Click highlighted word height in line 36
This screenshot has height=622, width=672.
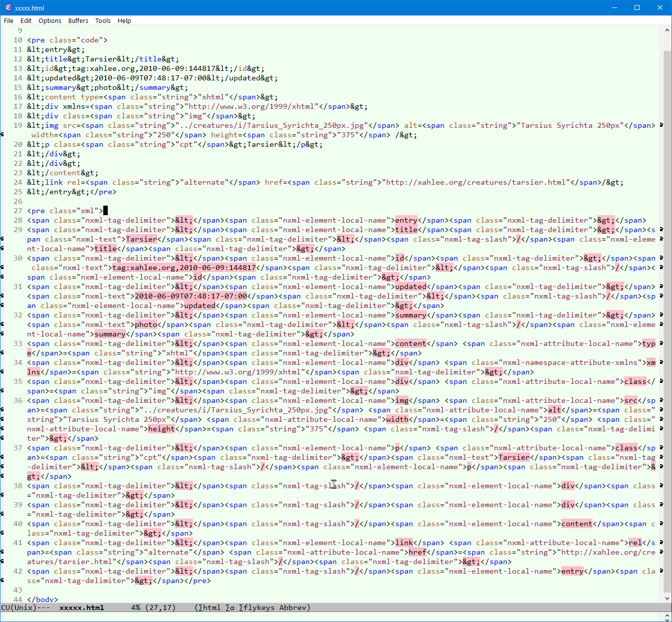click(162, 429)
